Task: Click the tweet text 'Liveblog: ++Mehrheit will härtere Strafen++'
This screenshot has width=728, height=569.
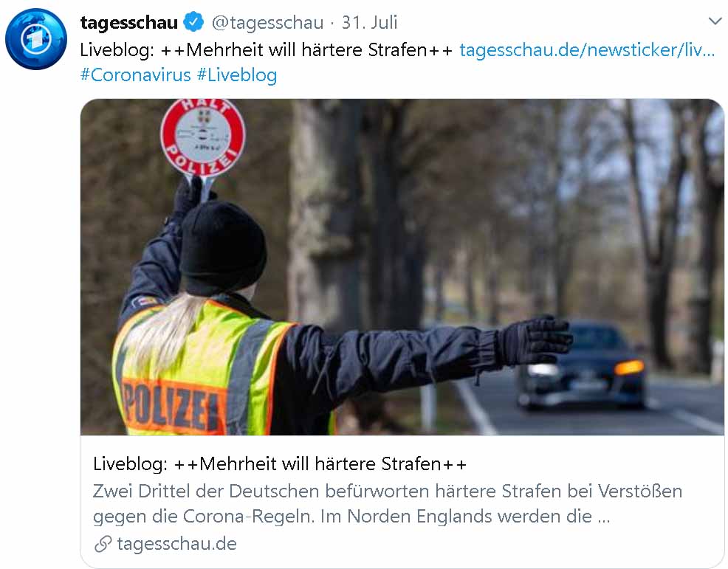Action: [x=266, y=49]
